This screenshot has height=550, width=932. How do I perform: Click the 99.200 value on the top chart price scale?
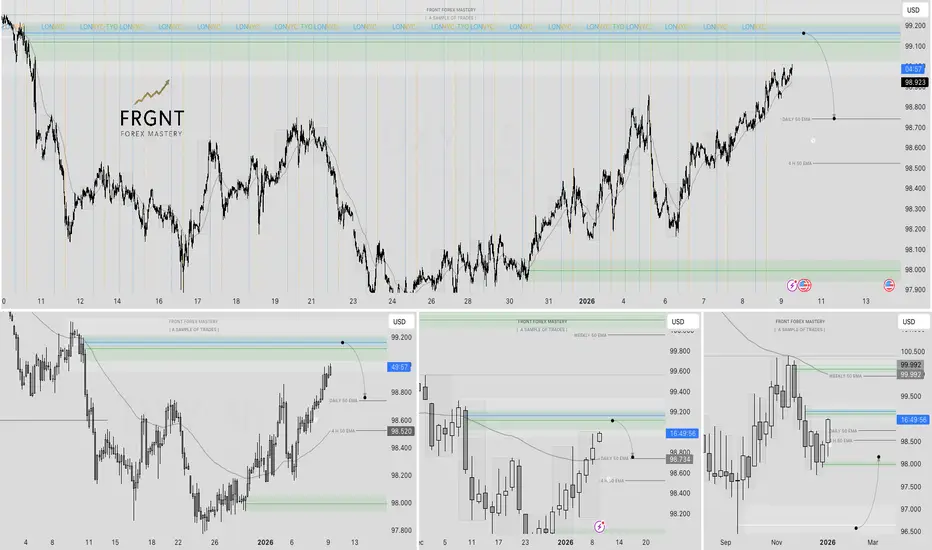pos(915,26)
